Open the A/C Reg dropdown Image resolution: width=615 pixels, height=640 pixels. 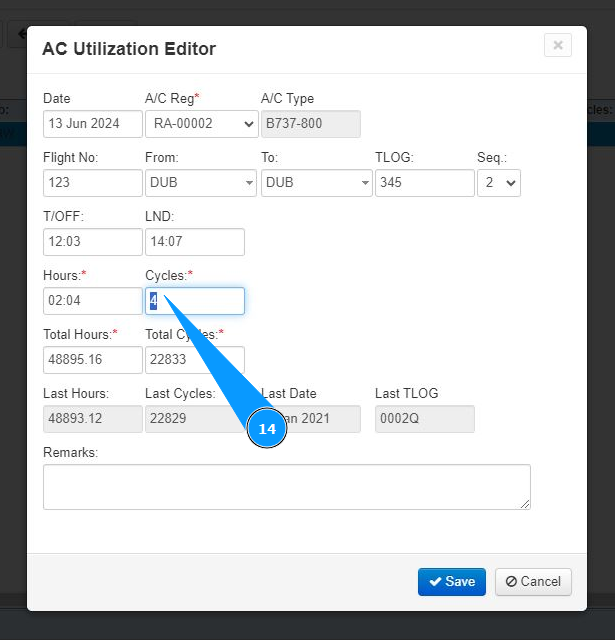pyautogui.click(x=201, y=124)
